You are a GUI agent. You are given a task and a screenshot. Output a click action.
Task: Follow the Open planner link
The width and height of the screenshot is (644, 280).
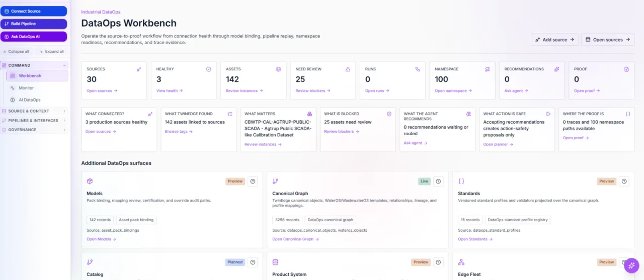click(498, 144)
